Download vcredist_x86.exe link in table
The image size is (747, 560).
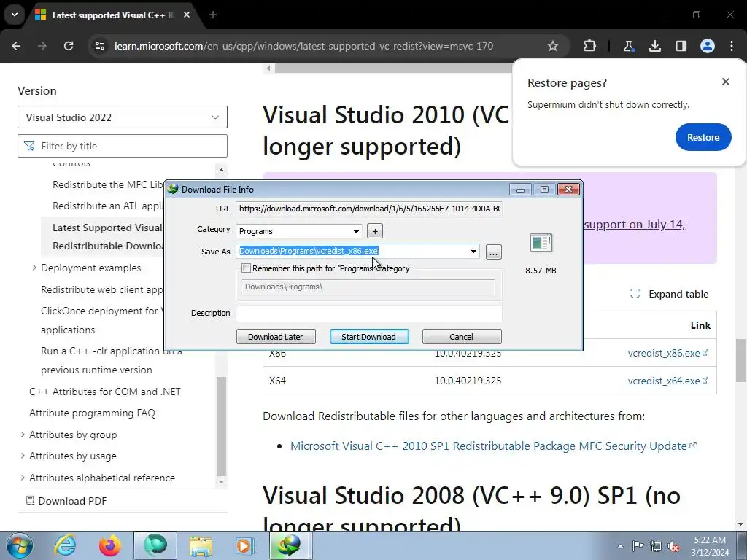pyautogui.click(x=667, y=353)
